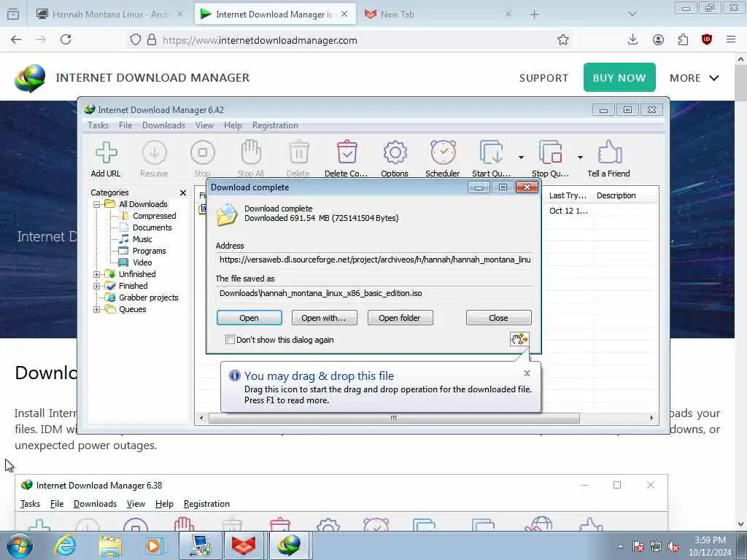The image size is (747, 560).
Task: Click the Firefox URL address bar
Action: click(x=350, y=40)
